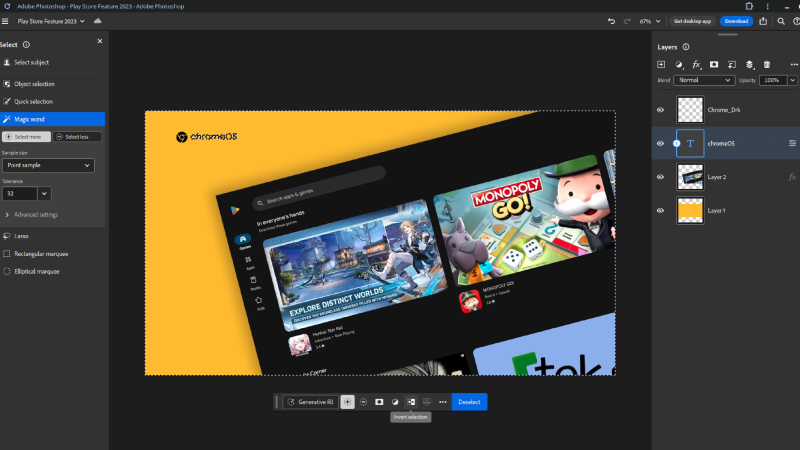Open the Point sample dropdown

(x=48, y=165)
